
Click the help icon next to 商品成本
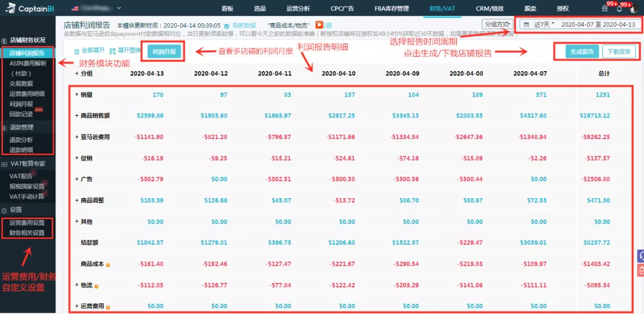point(108,264)
